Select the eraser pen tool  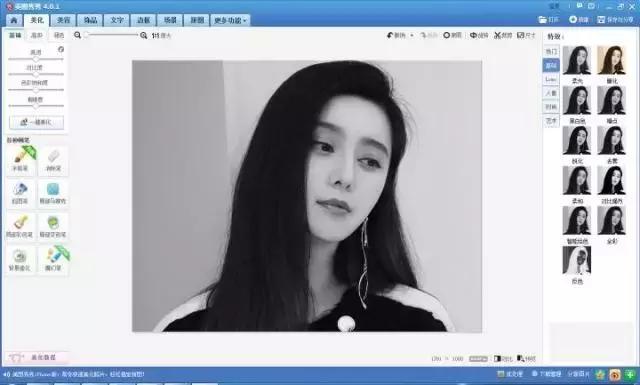coord(53,160)
